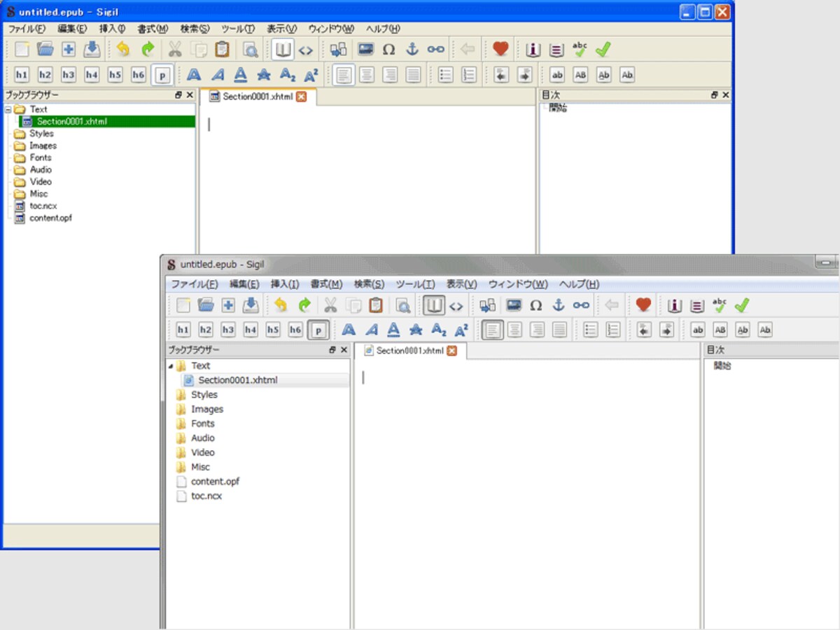The width and height of the screenshot is (840, 630).
Task: Click Find magnifier icon in front window
Action: pyautogui.click(x=403, y=305)
